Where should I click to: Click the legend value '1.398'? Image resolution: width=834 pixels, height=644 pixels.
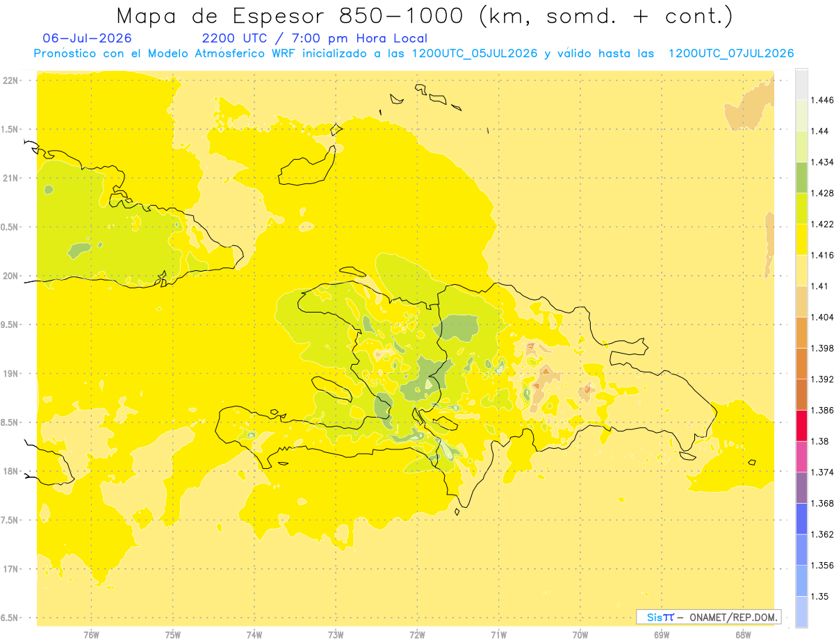point(822,348)
